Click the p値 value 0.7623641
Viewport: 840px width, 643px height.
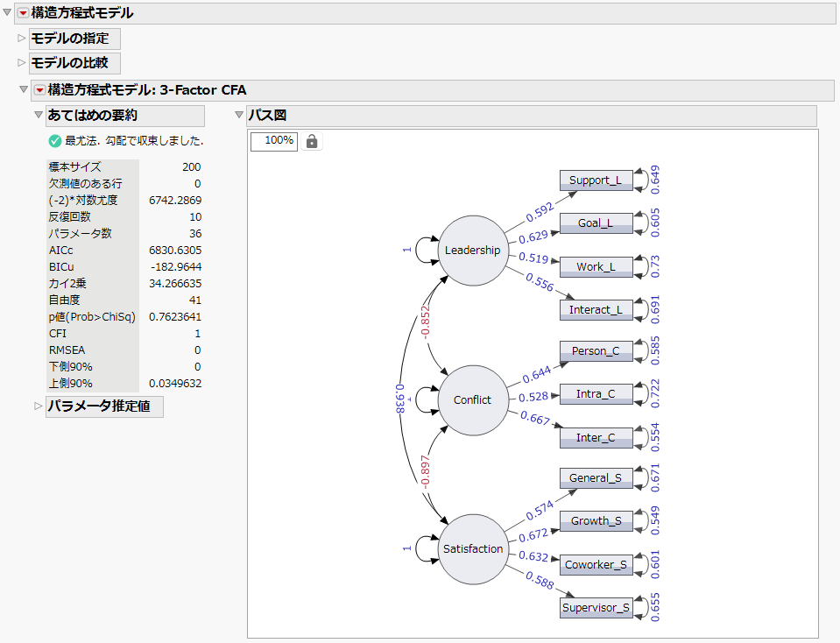(175, 316)
